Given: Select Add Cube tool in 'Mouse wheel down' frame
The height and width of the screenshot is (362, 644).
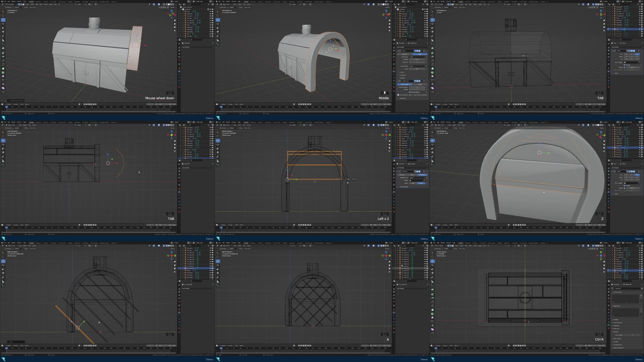Looking at the screenshot, I should 3,44.
